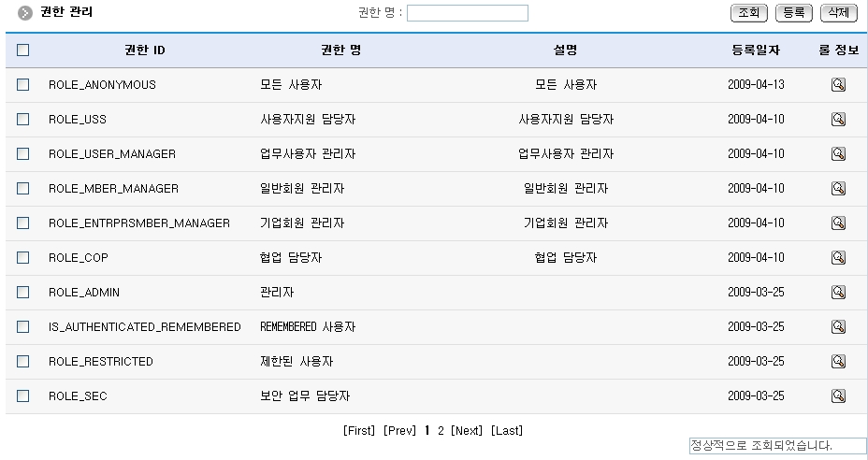Click the 삭제 delete button
Screen dimensions: 868x460
(x=838, y=13)
